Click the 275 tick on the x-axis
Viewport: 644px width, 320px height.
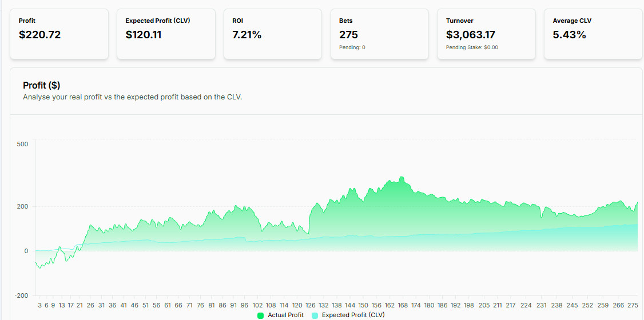(x=633, y=305)
